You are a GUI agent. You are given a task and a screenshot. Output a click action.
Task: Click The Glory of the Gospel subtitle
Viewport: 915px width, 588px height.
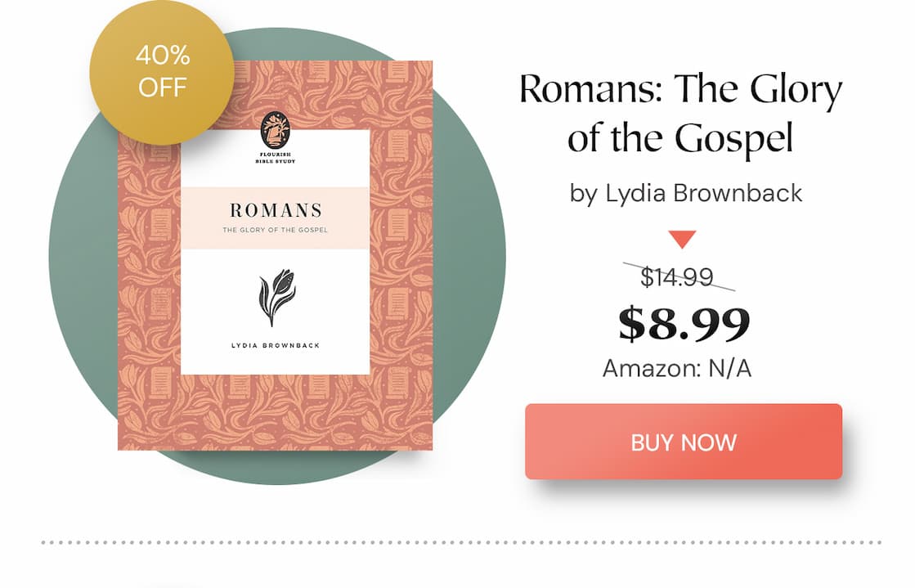(x=276, y=231)
